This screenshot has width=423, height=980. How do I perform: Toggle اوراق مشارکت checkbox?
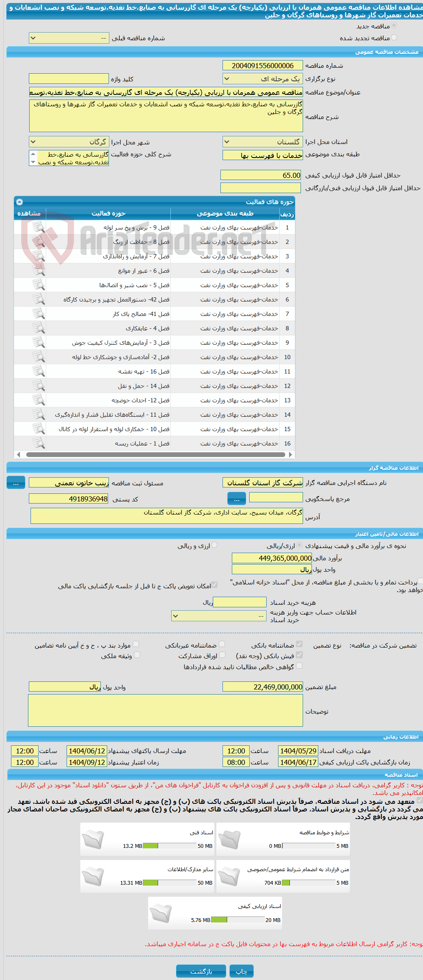222,655
